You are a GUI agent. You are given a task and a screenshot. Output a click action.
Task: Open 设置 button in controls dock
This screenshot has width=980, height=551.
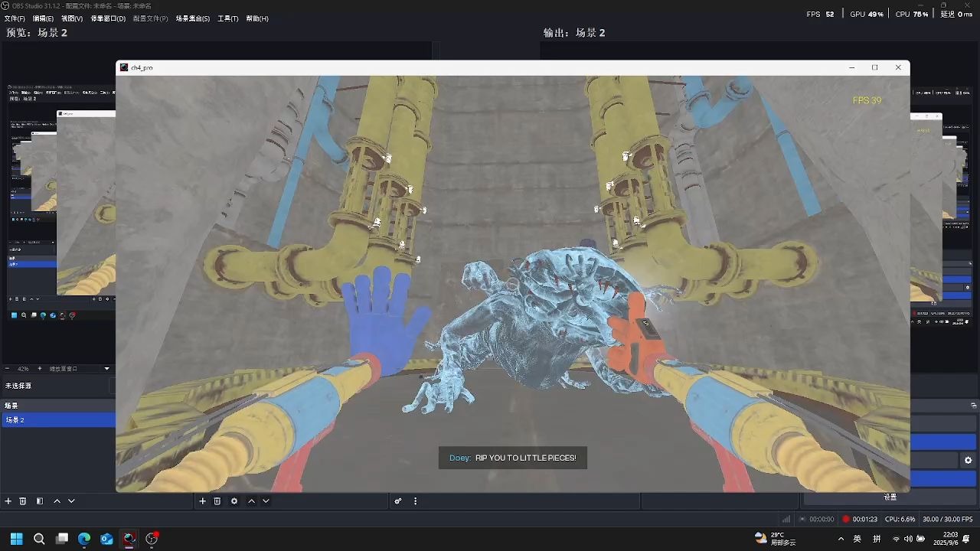click(x=890, y=497)
